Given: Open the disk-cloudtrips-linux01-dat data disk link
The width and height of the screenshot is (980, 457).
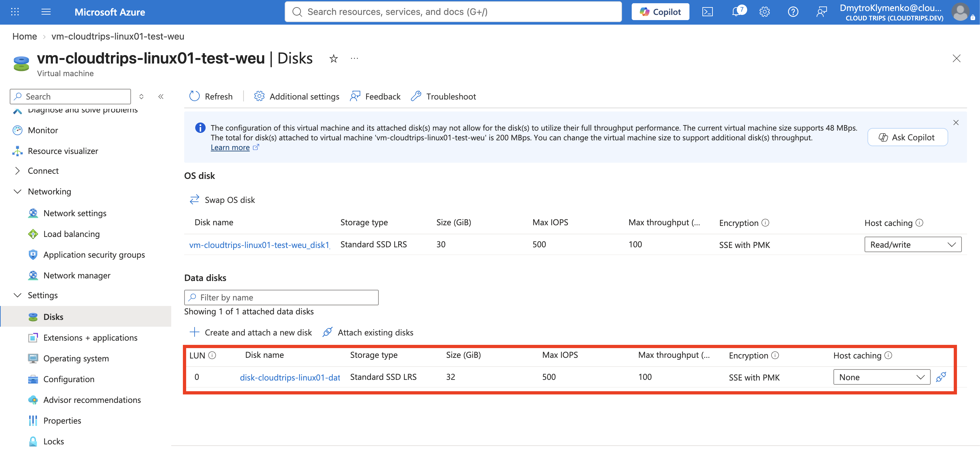Looking at the screenshot, I should (290, 377).
